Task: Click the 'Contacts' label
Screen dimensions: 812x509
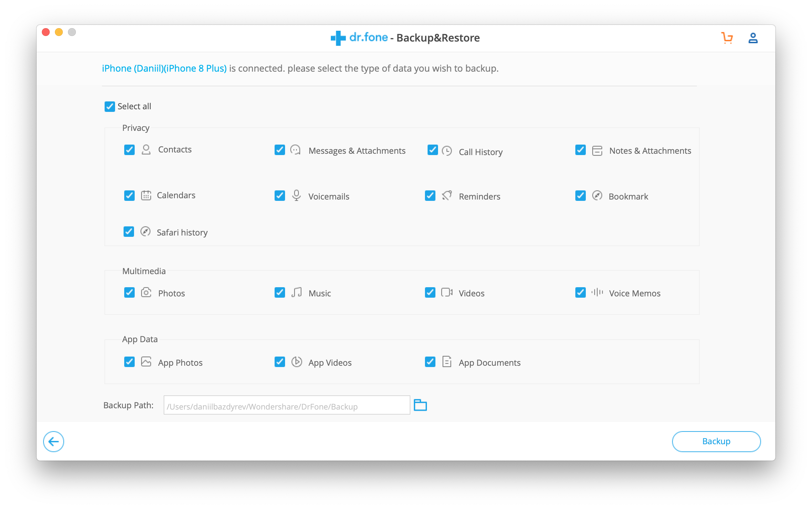Action: click(x=175, y=149)
